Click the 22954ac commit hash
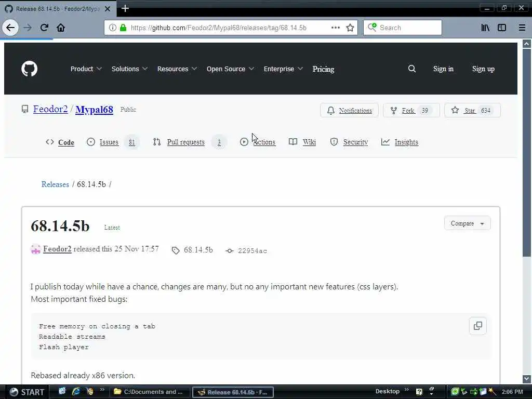Screen dimensions: 532x399 (252, 251)
